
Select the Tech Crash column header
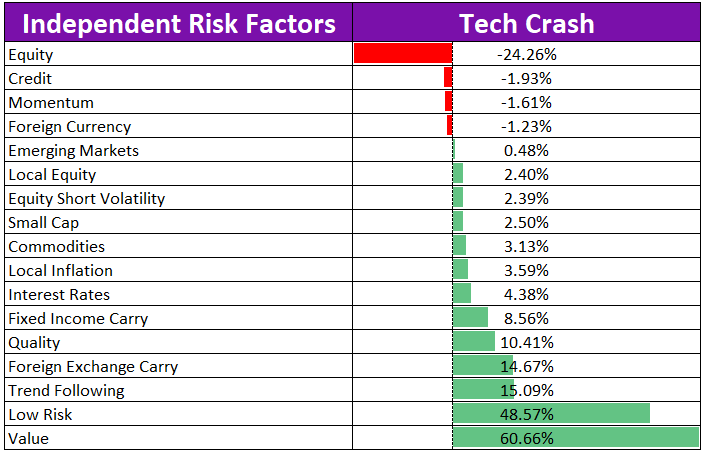526,23
